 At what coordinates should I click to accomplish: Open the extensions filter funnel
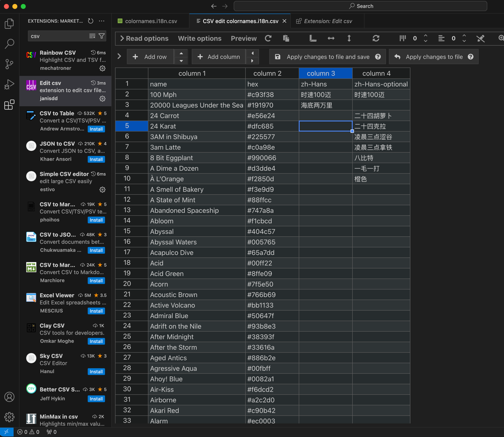click(x=102, y=36)
